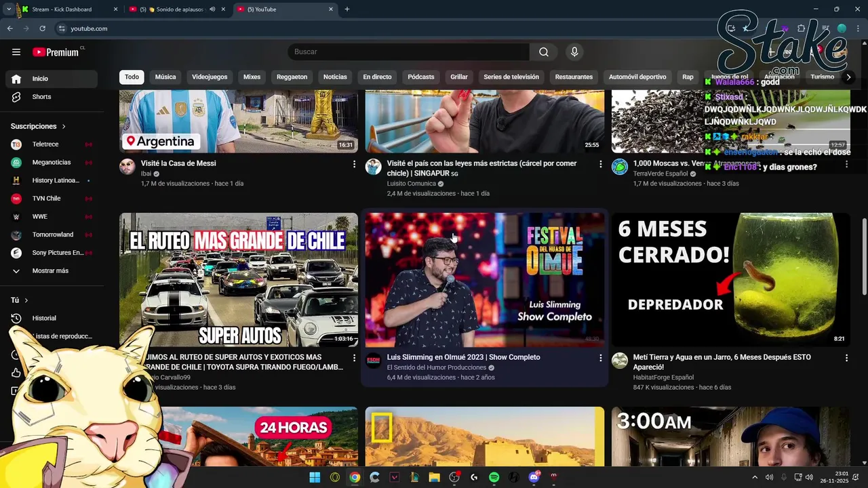The height and width of the screenshot is (488, 868).
Task: Open WWE subscription channel
Action: pyautogui.click(x=52, y=217)
